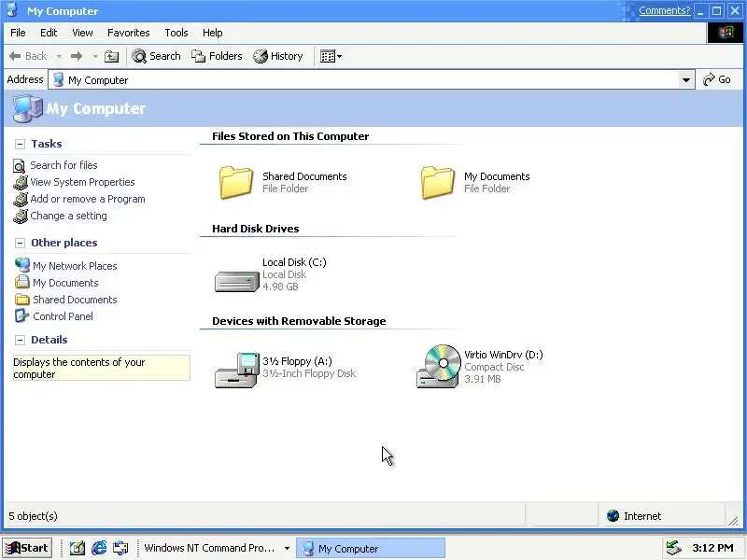
Task: Click the My Computer taskbar button
Action: pyautogui.click(x=371, y=548)
